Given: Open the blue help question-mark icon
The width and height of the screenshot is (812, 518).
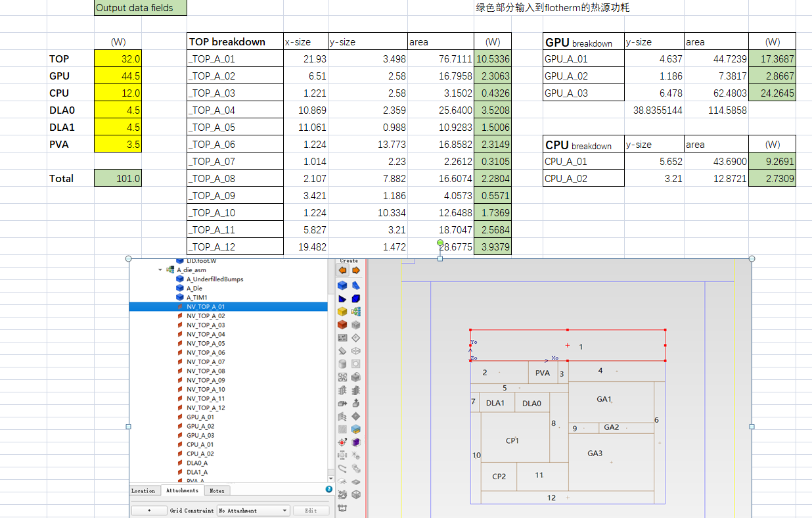Looking at the screenshot, I should click(x=329, y=489).
